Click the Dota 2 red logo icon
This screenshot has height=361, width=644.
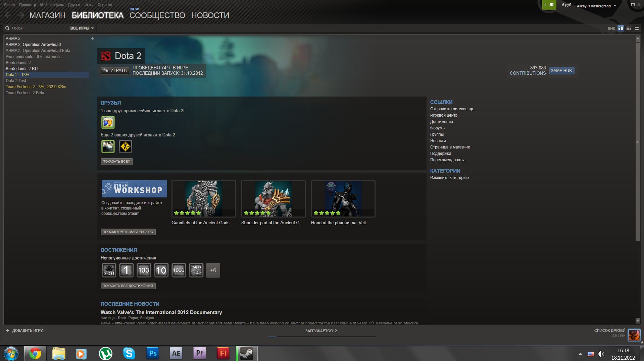(x=106, y=56)
